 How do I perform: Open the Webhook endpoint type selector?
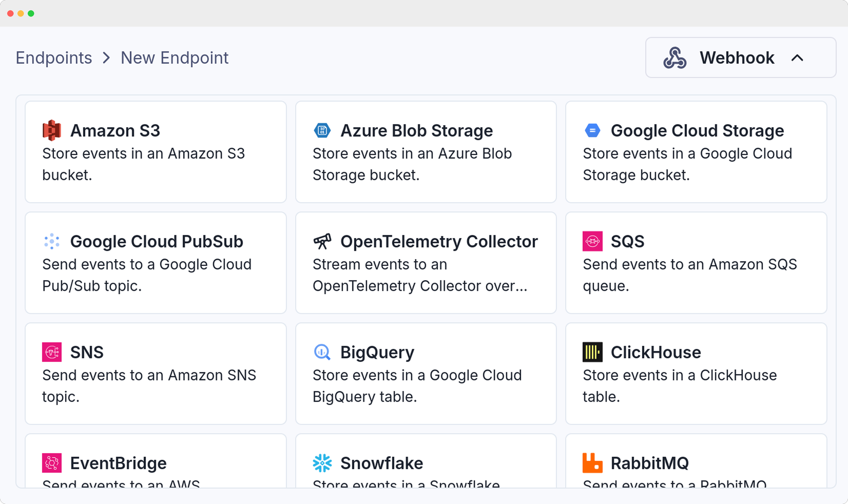point(741,57)
